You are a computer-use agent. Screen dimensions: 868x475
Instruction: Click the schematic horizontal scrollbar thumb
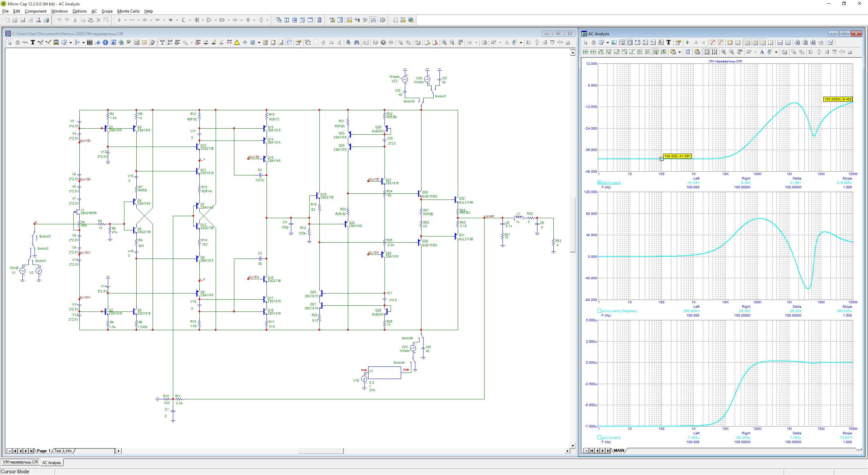coord(321,451)
